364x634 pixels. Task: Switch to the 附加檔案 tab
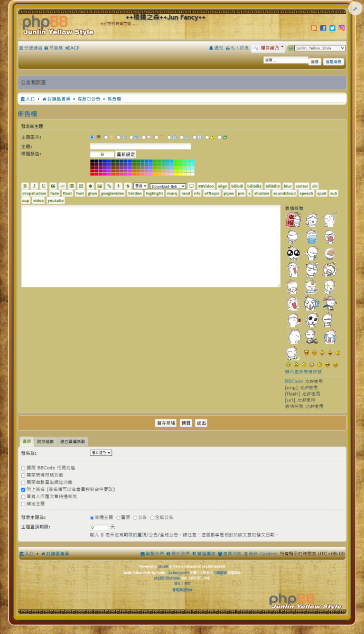[x=45, y=442]
